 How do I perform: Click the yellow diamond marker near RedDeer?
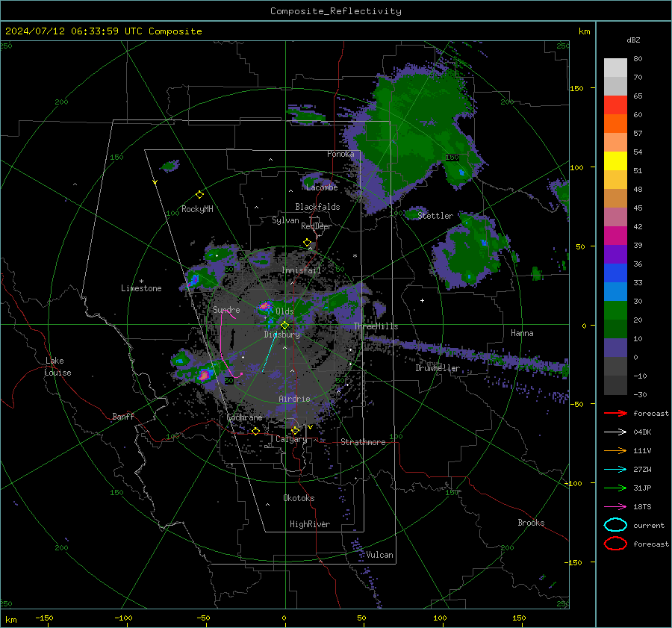pos(307,243)
